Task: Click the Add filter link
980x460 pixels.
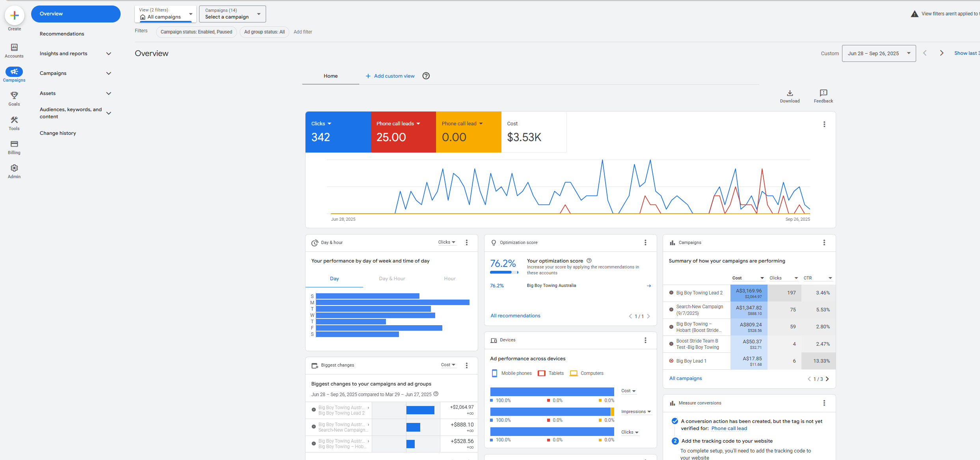Action: point(303,32)
